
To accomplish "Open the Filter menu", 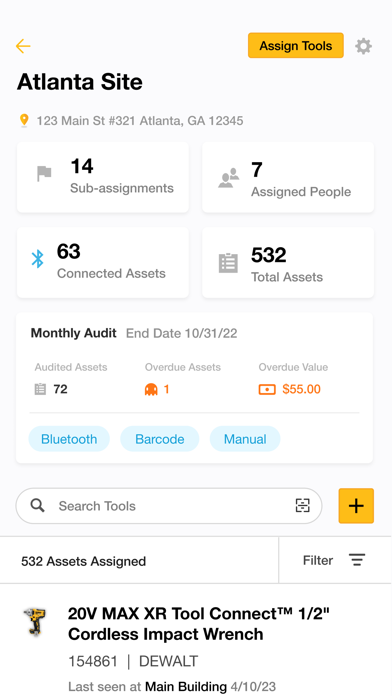I will (x=335, y=560).
